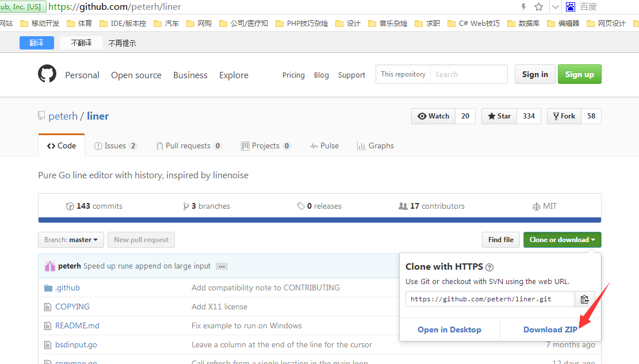The width and height of the screenshot is (639, 364).
Task: Click the GitHub search input field
Action: tap(469, 74)
